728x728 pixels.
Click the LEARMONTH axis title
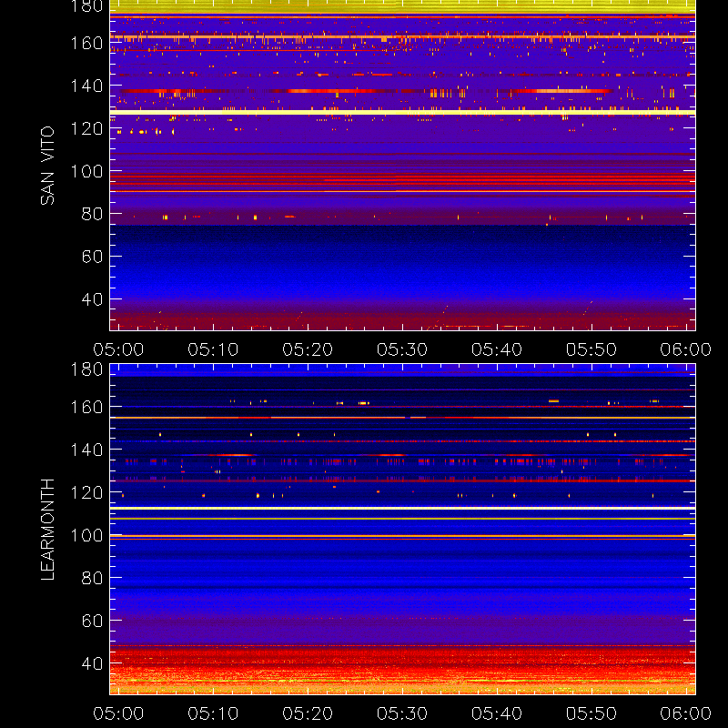(x=47, y=530)
